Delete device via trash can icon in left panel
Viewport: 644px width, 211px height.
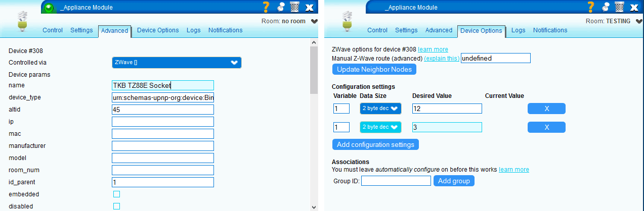(x=295, y=7)
